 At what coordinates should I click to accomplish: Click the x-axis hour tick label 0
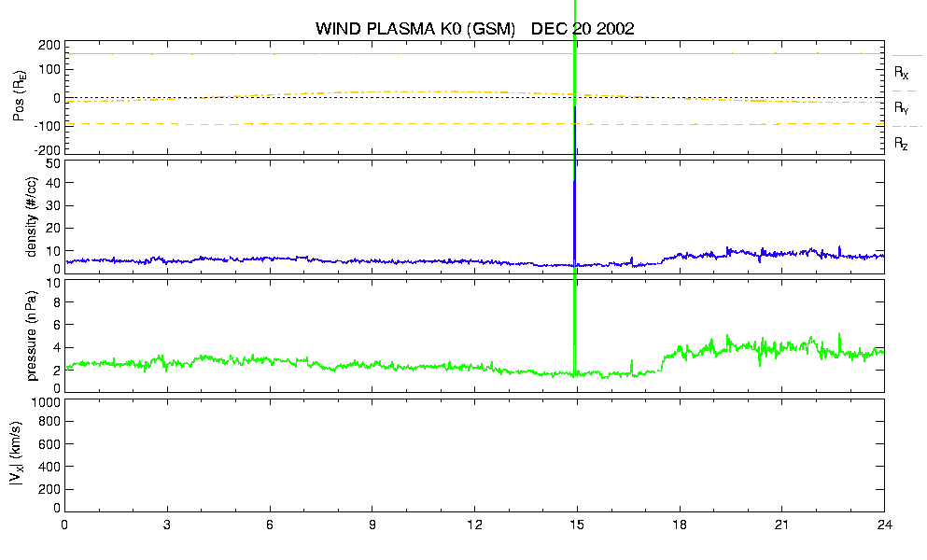(64, 525)
